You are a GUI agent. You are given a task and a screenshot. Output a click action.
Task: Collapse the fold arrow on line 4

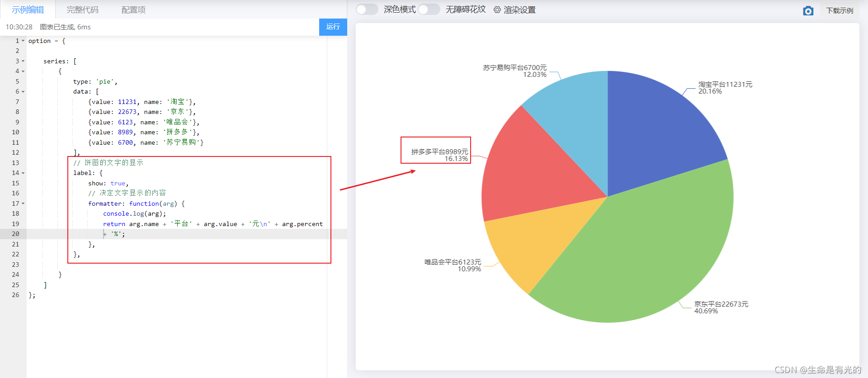[x=23, y=71]
